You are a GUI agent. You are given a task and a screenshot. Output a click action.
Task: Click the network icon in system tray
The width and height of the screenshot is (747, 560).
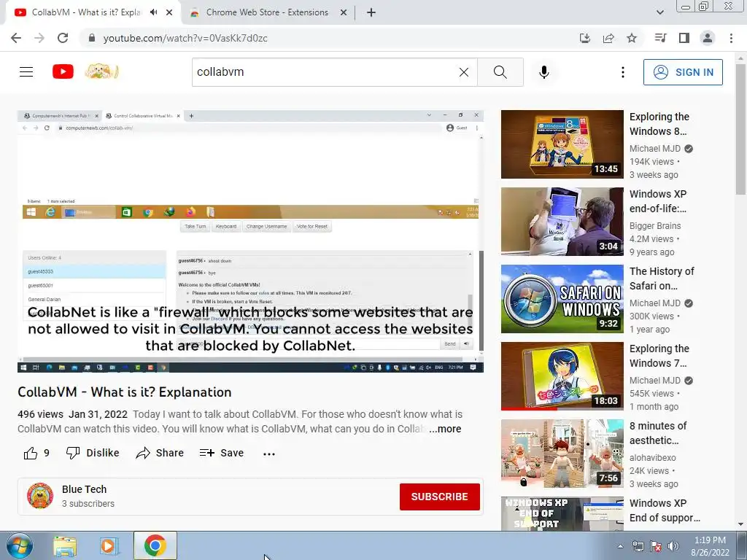638,546
